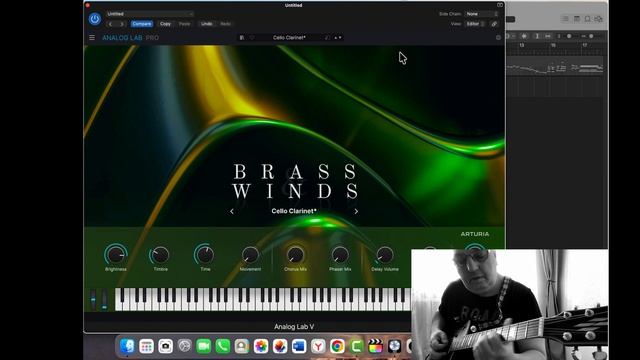This screenshot has height=360, width=640.
Task: Click the Timbre knob
Action: (160, 255)
